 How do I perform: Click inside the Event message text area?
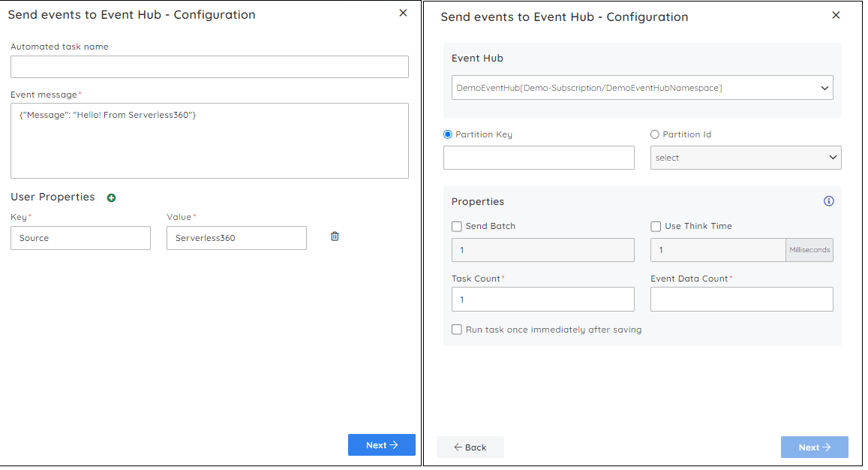209,140
